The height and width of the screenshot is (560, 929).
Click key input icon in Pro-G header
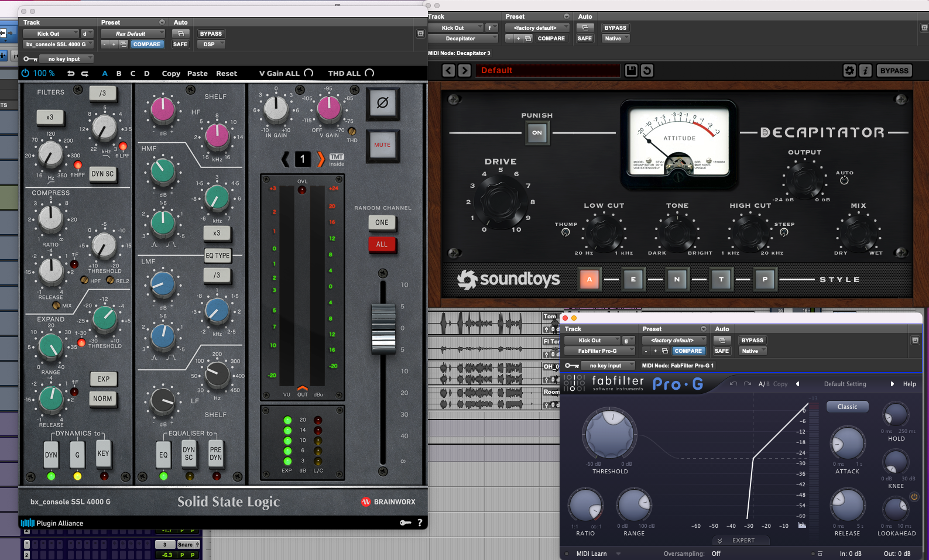572,366
